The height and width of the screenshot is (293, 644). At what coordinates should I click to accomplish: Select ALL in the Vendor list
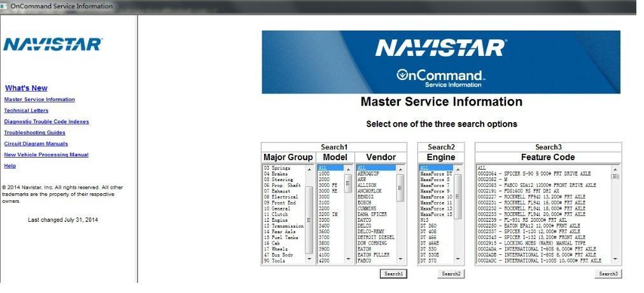[x=376, y=168]
